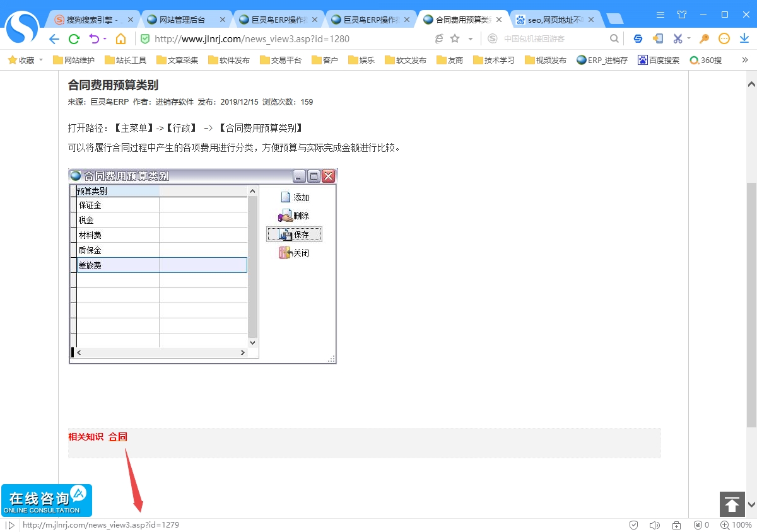Click the browser back arrow

(x=54, y=39)
